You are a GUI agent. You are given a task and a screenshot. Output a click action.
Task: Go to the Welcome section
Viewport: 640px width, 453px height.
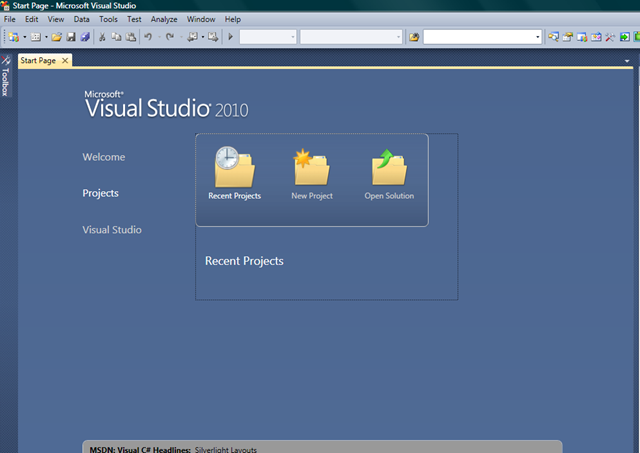coord(104,157)
